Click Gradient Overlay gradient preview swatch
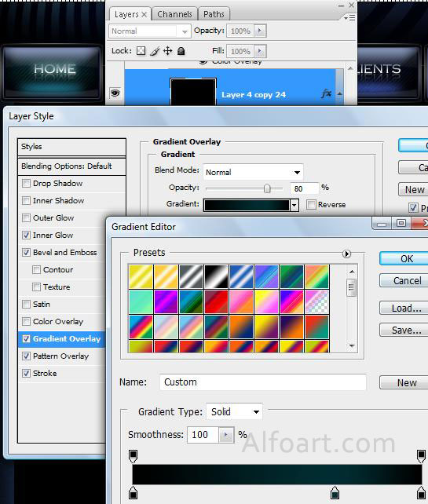The height and width of the screenshot is (504, 428). 247,205
